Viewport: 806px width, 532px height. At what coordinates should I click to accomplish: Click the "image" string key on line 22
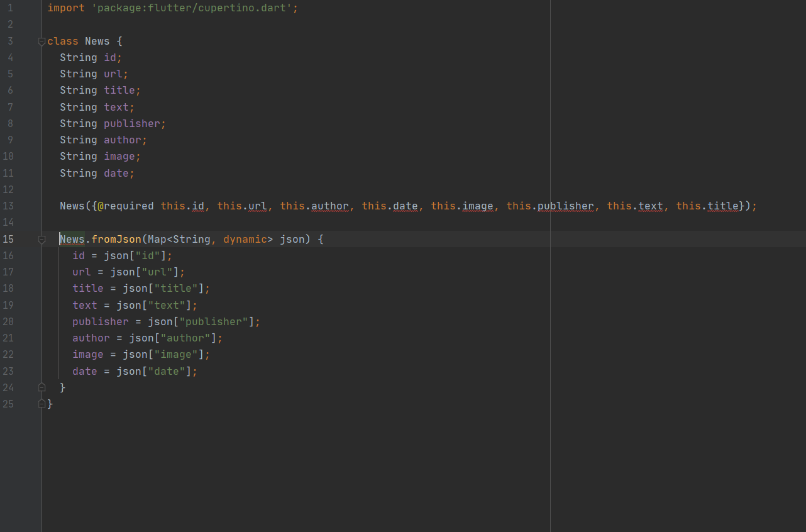click(176, 354)
